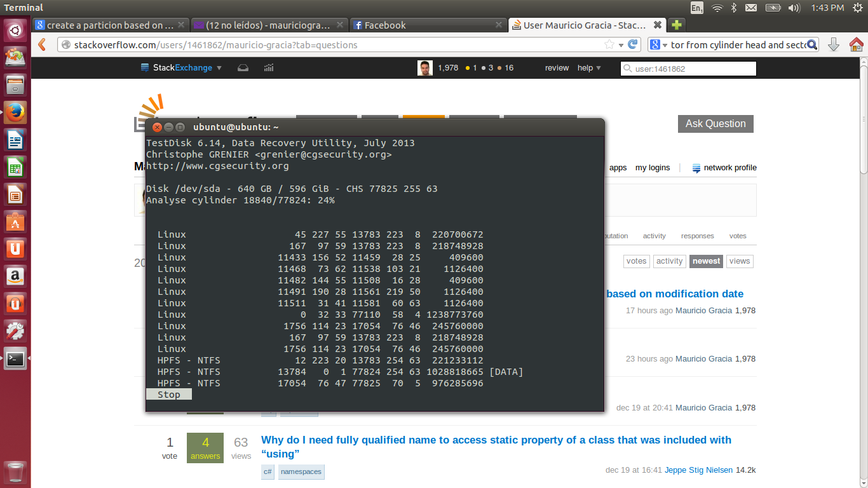The width and height of the screenshot is (868, 488).
Task: Open search engine chooser dropdown
Action: click(659, 44)
